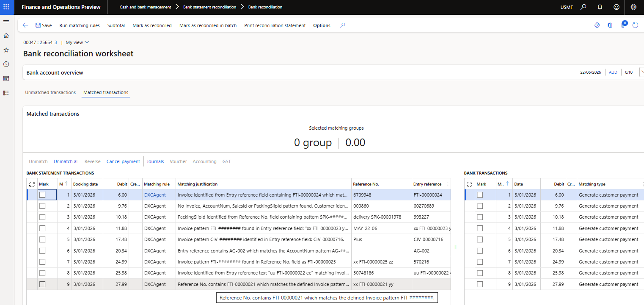This screenshot has height=305, width=644.
Task: Click Cancel payment
Action: click(x=123, y=161)
